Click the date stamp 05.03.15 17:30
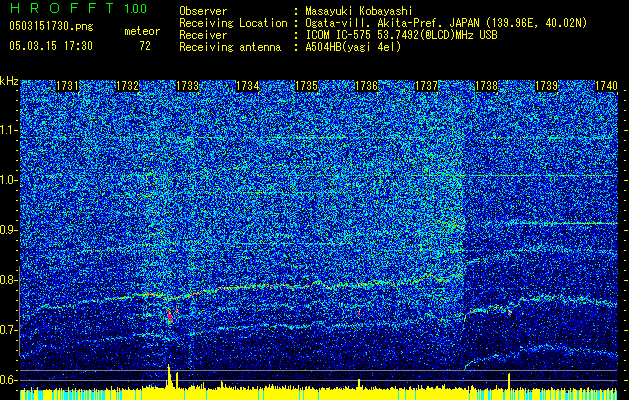This screenshot has width=629, height=400. (51, 46)
